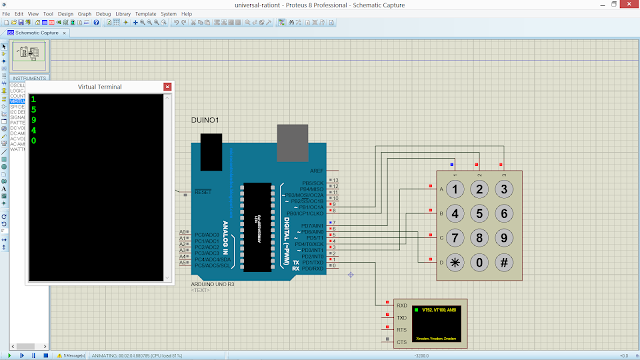640x360 pixels.
Task: Create a new design with the New icon
Action: coord(7,22)
